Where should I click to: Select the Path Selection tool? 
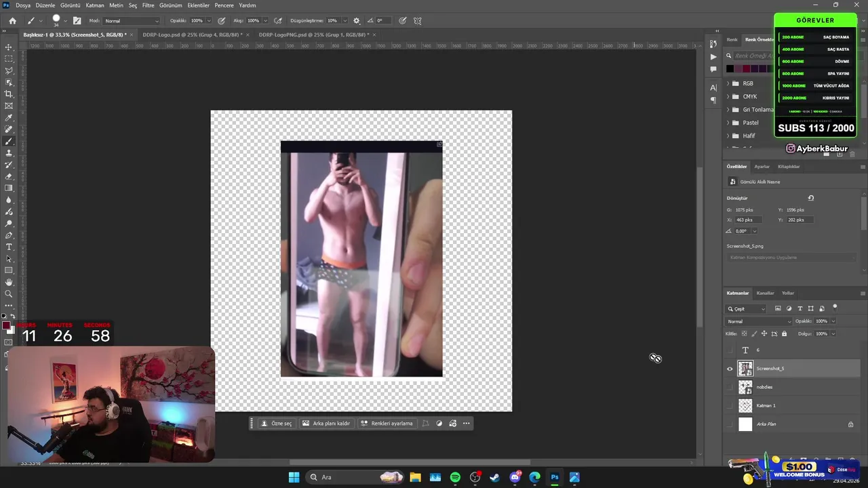[9, 259]
